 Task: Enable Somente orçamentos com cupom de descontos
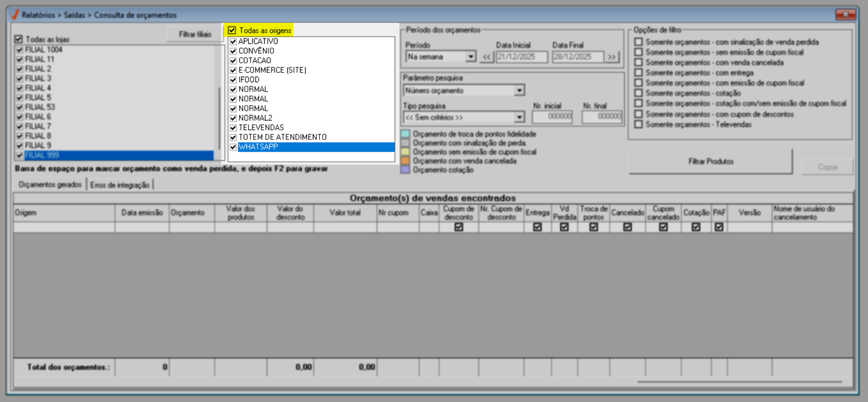(638, 114)
